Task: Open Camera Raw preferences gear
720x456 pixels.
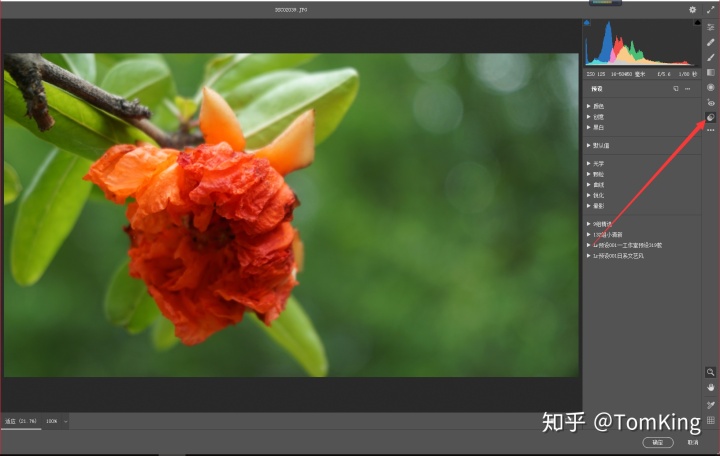Action: click(692, 10)
